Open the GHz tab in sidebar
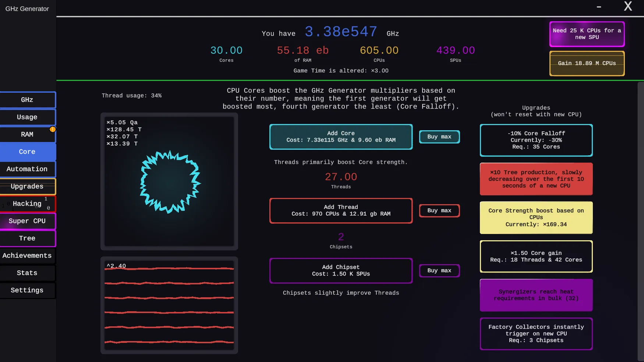Screen dimensions: 644x362 [x=27, y=100]
